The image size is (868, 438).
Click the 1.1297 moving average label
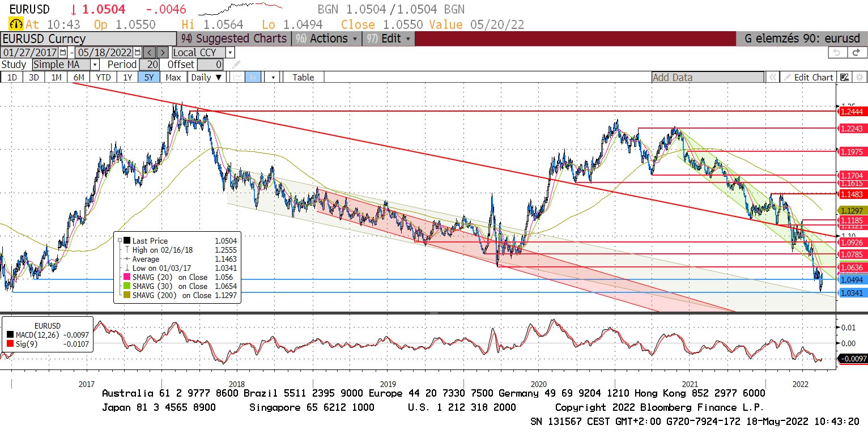coord(852,211)
